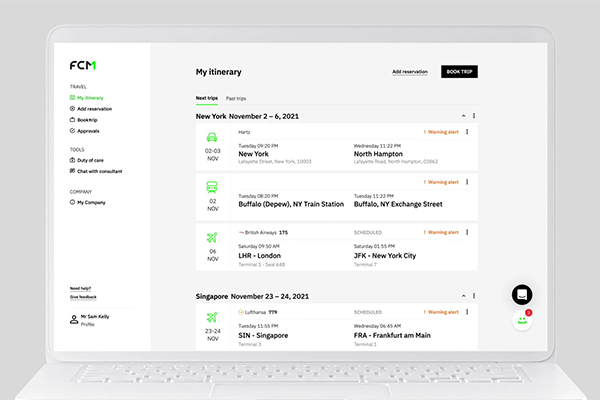Image resolution: width=600 pixels, height=400 pixels.
Task: Open Hertz reservation more options
Action: pos(467,132)
